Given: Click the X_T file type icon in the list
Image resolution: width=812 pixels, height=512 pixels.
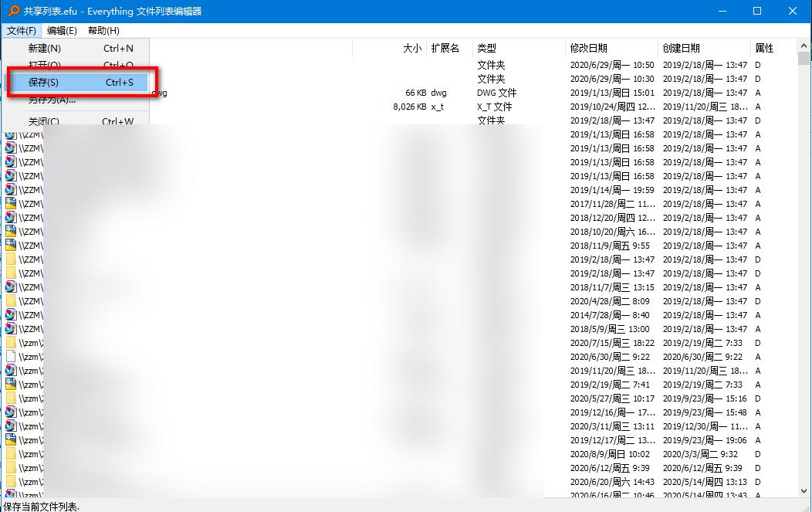Looking at the screenshot, I should (x=11, y=107).
